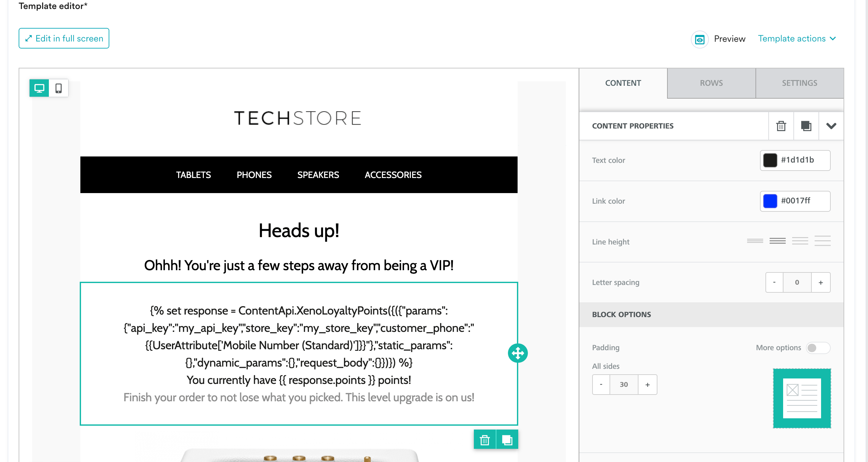Select the third line height option
The width and height of the screenshot is (868, 462).
pyautogui.click(x=800, y=241)
